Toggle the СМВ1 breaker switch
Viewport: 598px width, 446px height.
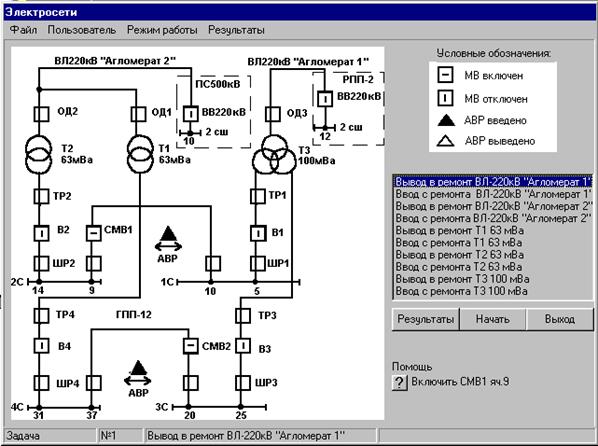pyautogui.click(x=93, y=233)
